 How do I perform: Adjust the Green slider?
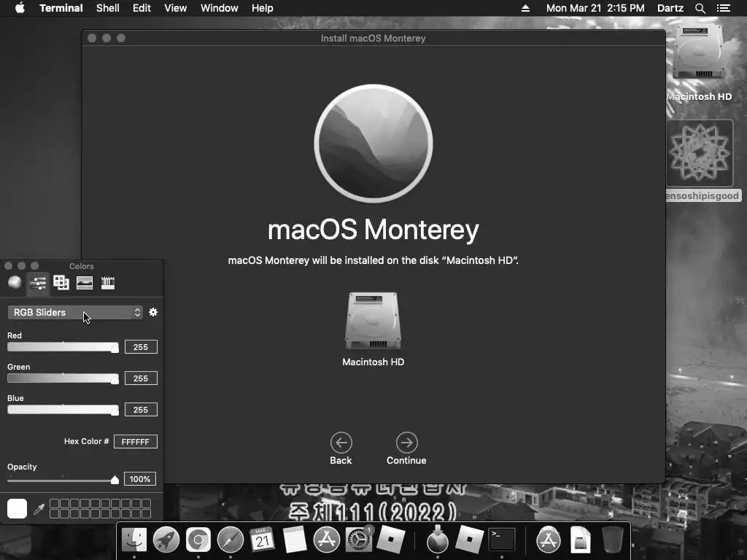coord(63,378)
